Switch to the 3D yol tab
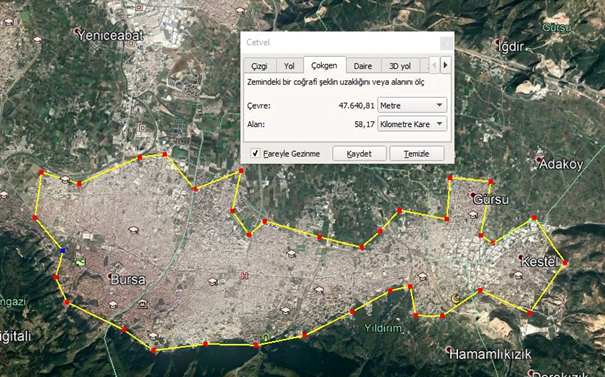The height and width of the screenshot is (377, 605). click(x=400, y=66)
